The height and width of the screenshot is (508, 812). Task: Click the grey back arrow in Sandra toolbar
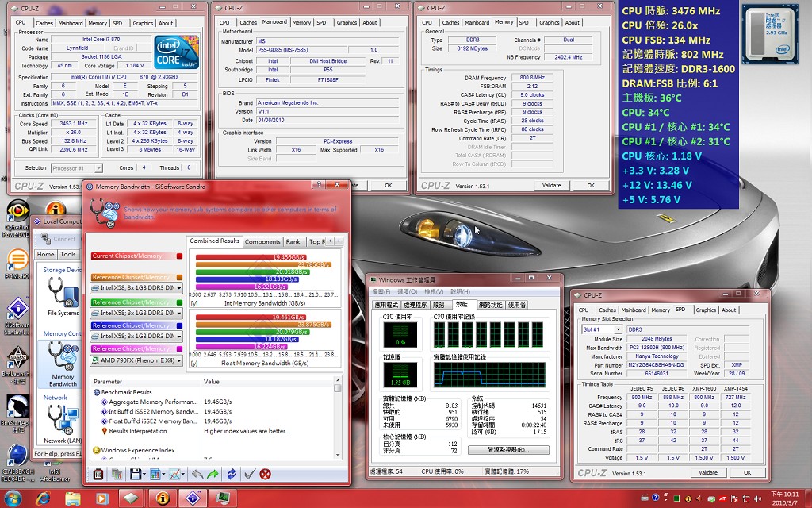[x=197, y=474]
